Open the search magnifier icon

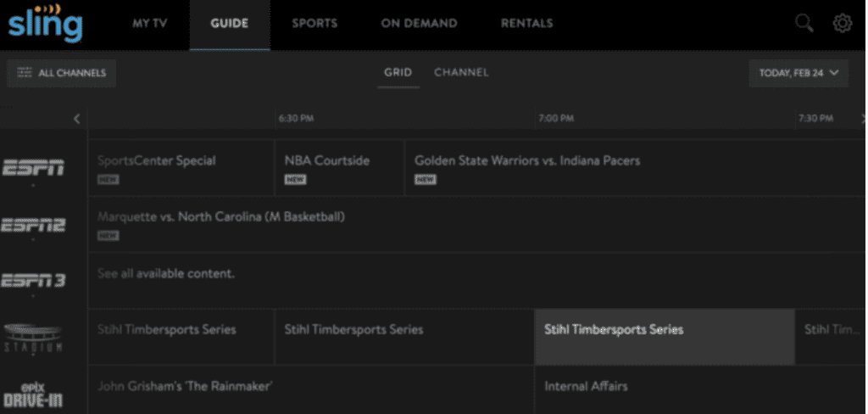coord(804,23)
